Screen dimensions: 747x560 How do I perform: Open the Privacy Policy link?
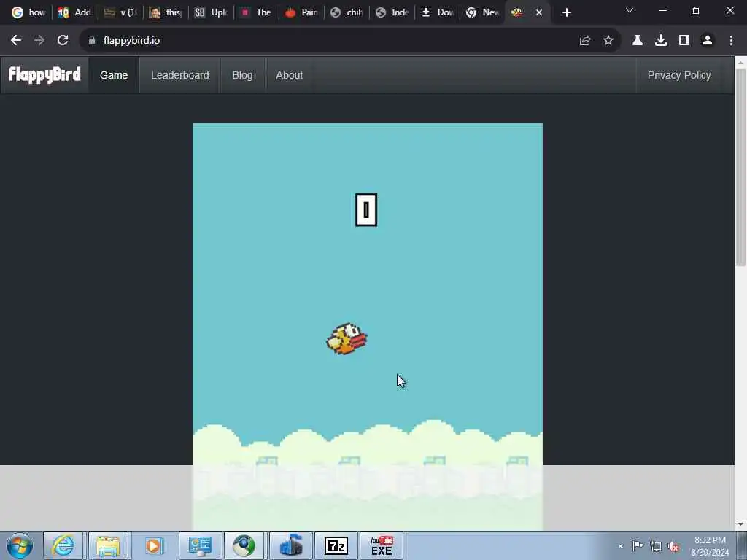click(679, 75)
